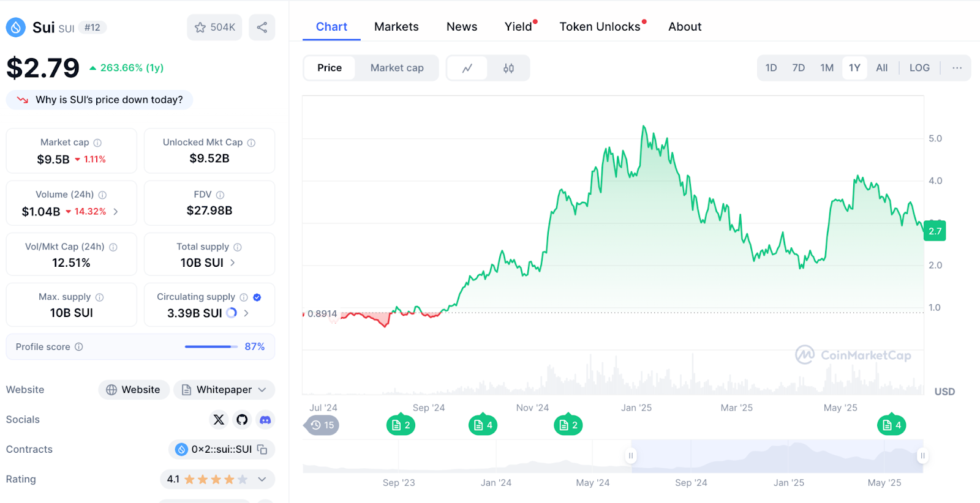Open the Yield tab
This screenshot has width=980, height=503.
click(x=519, y=27)
